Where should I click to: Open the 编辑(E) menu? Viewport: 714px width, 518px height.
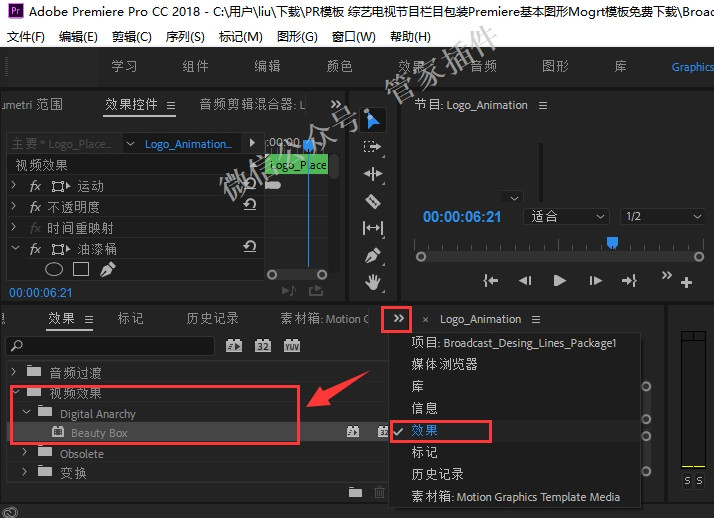point(78,36)
